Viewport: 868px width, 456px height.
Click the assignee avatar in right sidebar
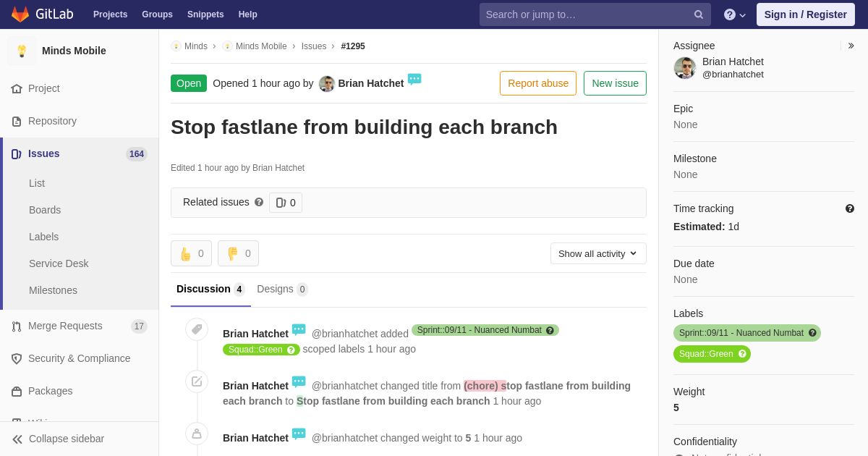click(684, 68)
